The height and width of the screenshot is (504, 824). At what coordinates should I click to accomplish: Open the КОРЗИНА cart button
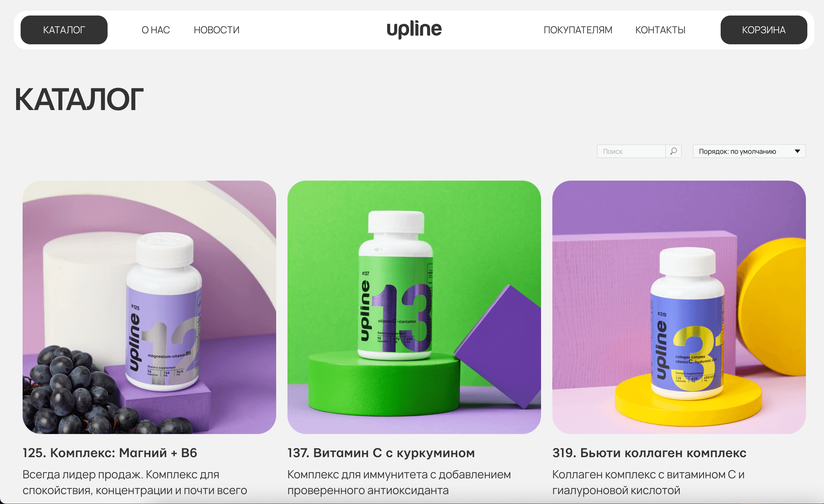point(764,30)
